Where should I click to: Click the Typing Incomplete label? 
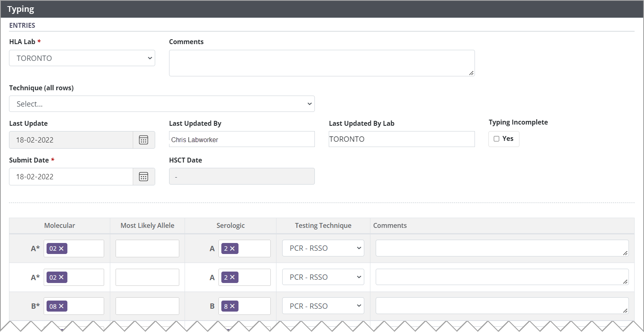pyautogui.click(x=518, y=122)
